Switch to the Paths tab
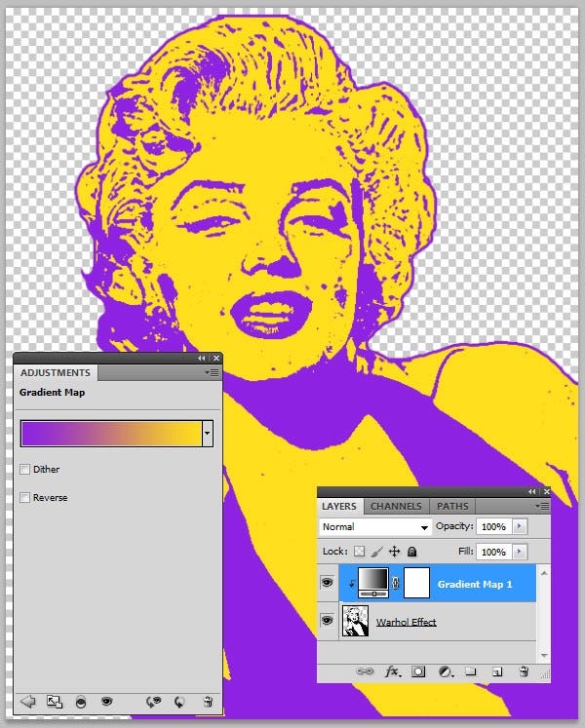This screenshot has width=585, height=728. click(452, 506)
